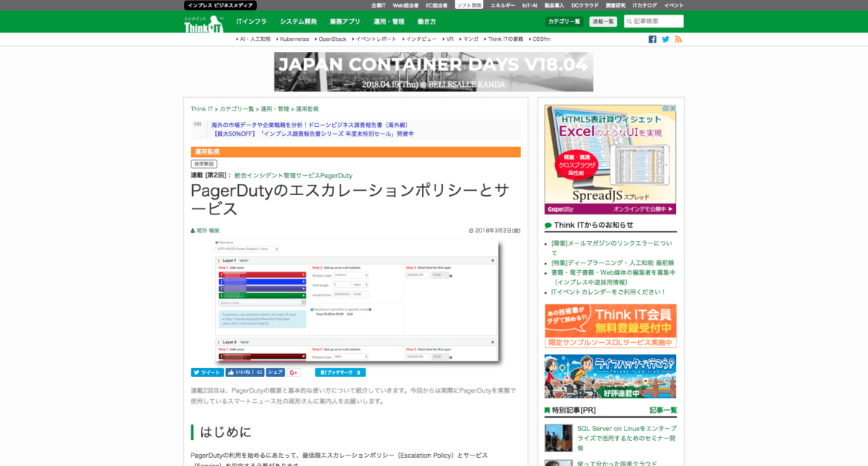
Task: Open the 年度末特別セール PR link
Action: tap(312, 134)
